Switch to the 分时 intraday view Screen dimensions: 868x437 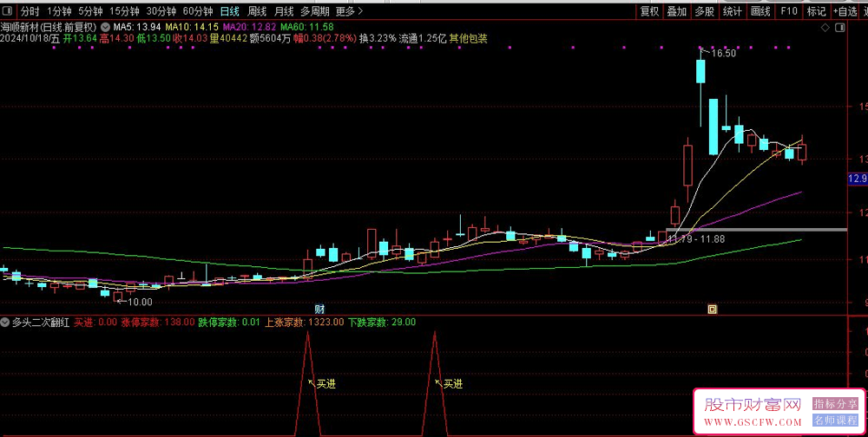[x=30, y=11]
